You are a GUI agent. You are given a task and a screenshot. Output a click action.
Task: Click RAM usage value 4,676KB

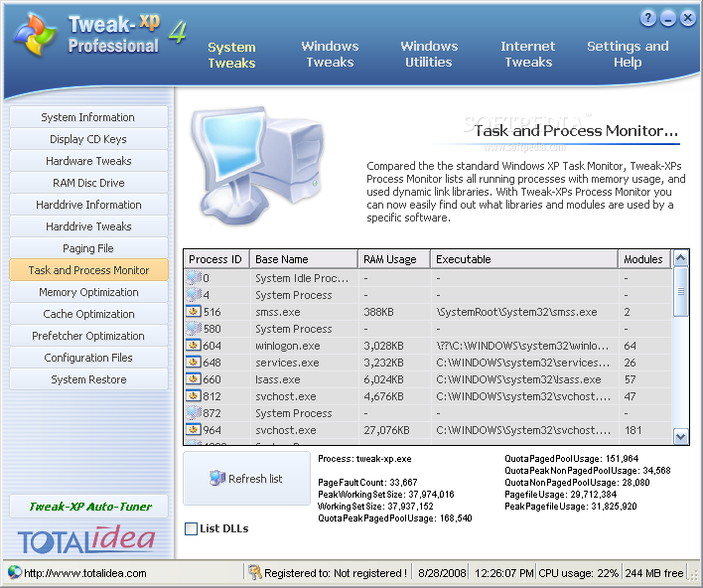tap(384, 396)
